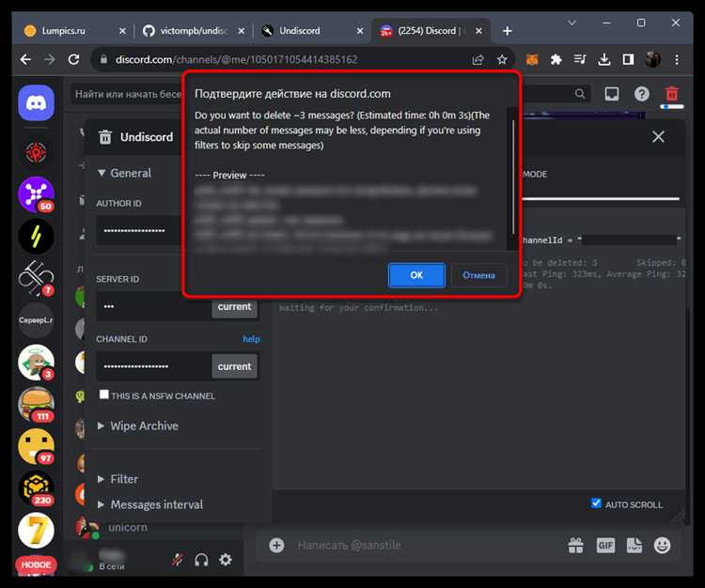Click the plus attach button in message box

(x=276, y=546)
